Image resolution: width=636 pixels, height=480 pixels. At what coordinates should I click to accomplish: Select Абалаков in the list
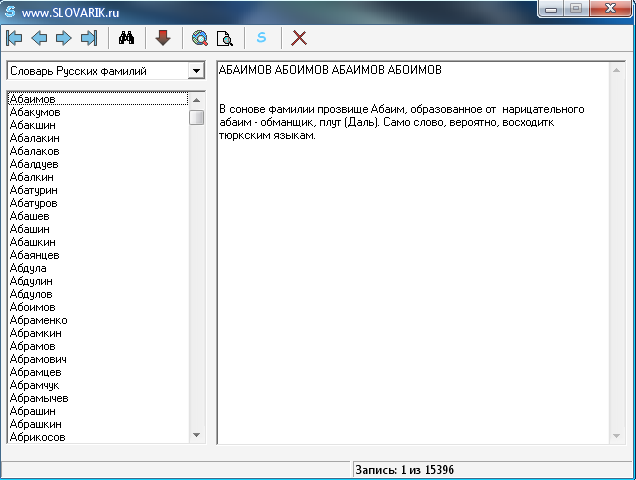(x=98, y=151)
